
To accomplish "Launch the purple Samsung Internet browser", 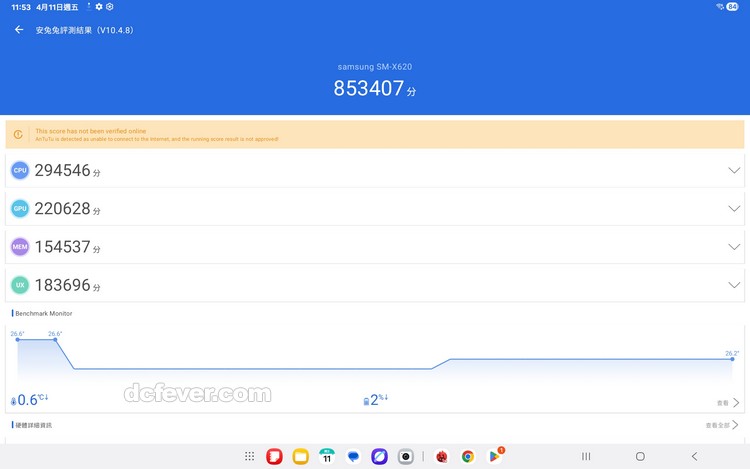I will click(x=379, y=457).
